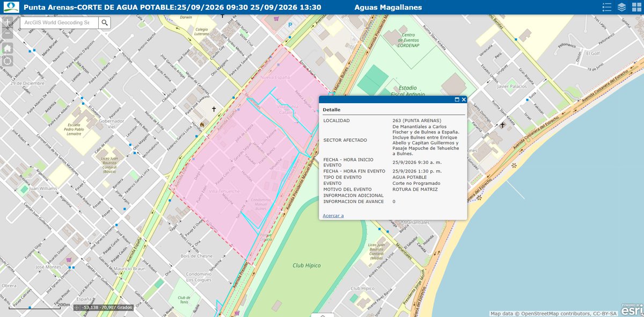Viewport: 644px width, 317px height.
Task: Click the OpenStreetMap contributors attribution
Action: click(554, 313)
